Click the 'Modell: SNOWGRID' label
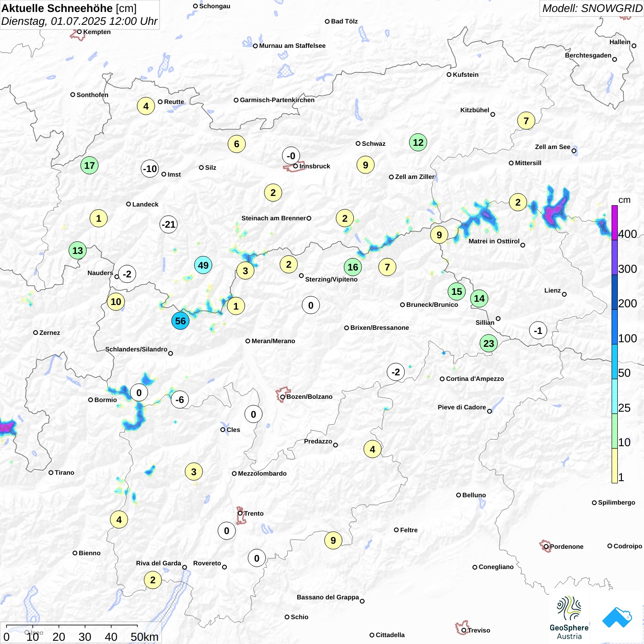This screenshot has height=644, width=644. click(592, 8)
